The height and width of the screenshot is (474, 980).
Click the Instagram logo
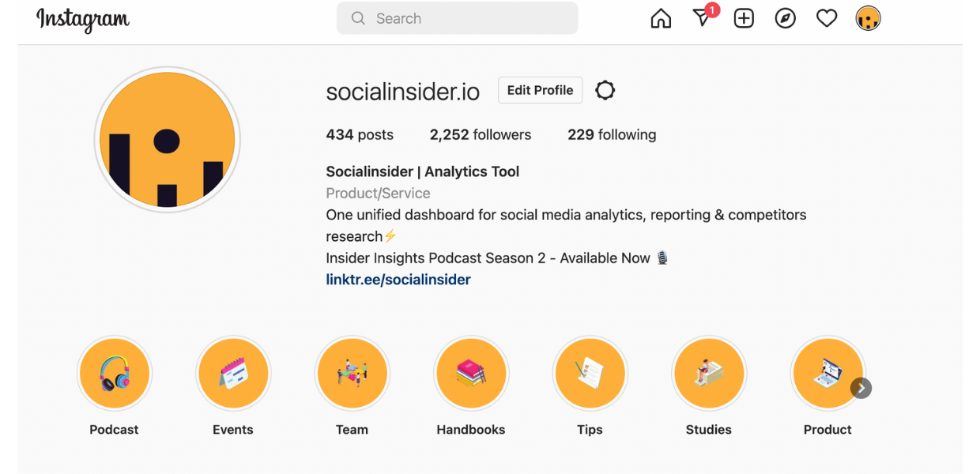tap(83, 19)
